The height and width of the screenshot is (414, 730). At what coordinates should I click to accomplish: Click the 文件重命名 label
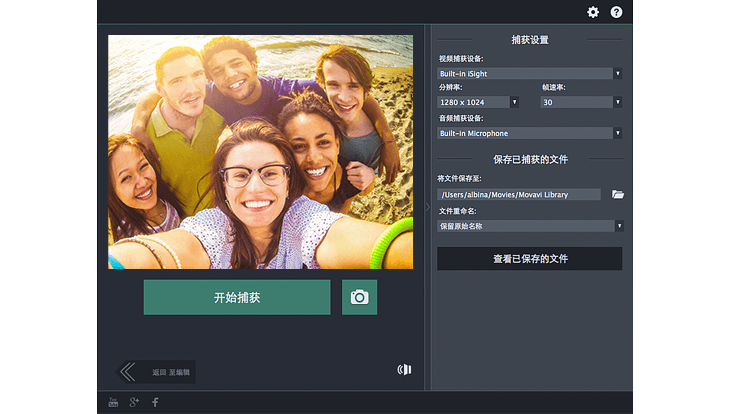tap(457, 211)
